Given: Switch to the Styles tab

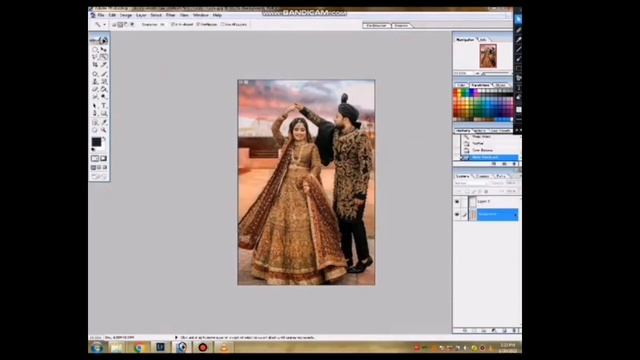Looking at the screenshot, I should 501,85.
